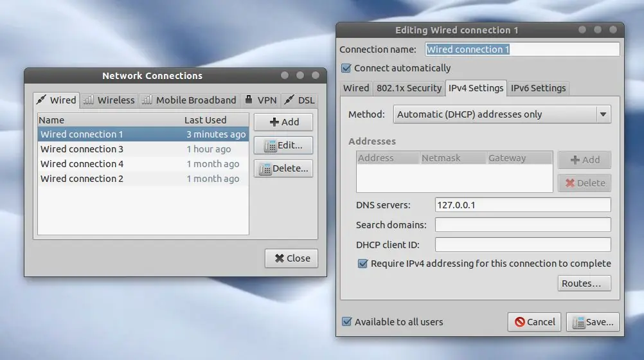Open the IPv6 Settings tab
The image size is (644, 360).
click(538, 88)
